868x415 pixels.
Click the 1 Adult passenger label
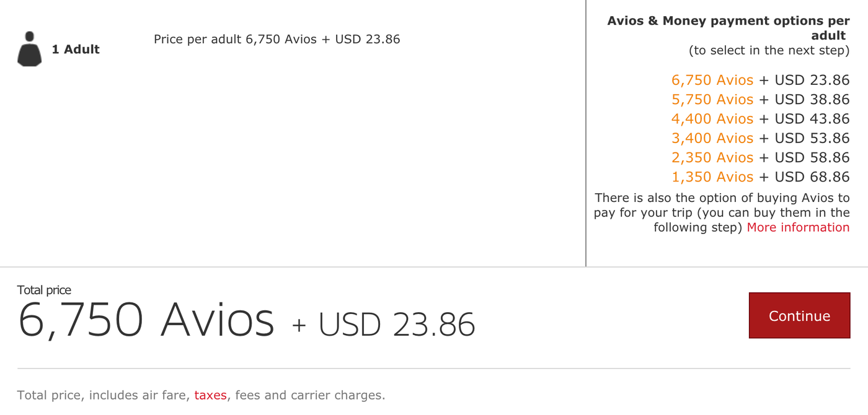pyautogui.click(x=76, y=49)
